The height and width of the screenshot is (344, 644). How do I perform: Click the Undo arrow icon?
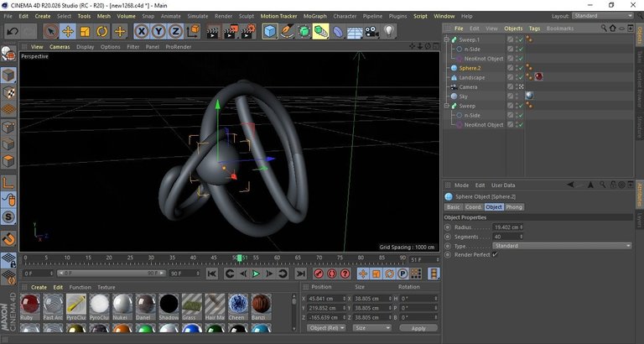pos(13,32)
